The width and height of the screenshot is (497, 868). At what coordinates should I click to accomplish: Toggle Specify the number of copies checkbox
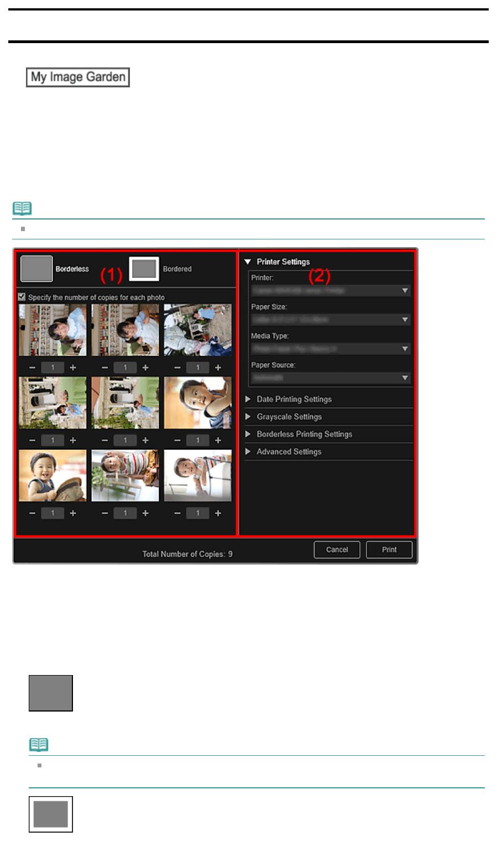click(x=22, y=297)
